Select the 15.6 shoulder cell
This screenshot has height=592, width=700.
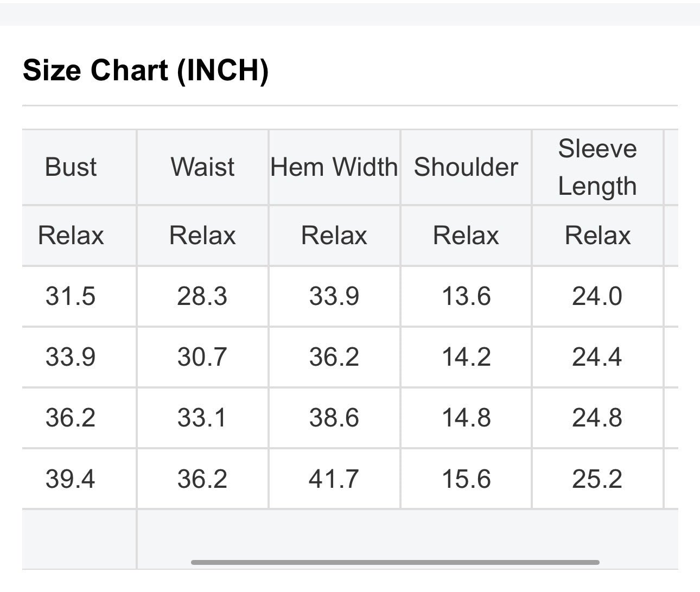[466, 479]
